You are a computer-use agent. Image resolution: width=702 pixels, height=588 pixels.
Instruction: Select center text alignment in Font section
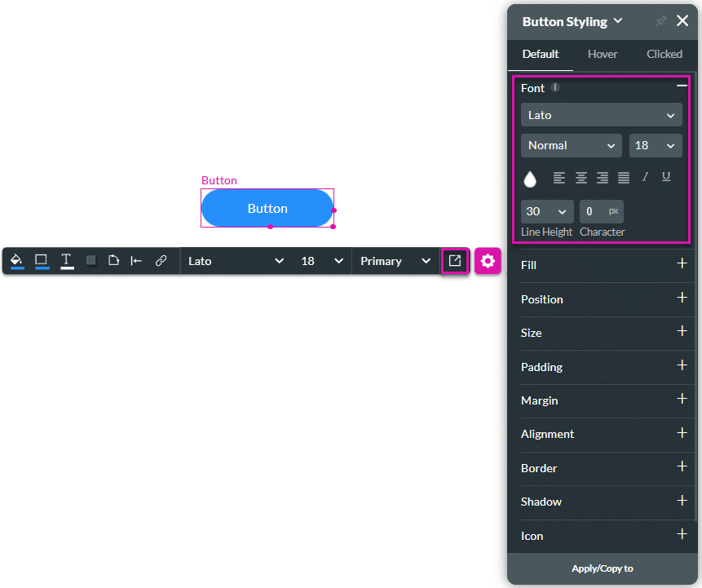click(581, 177)
